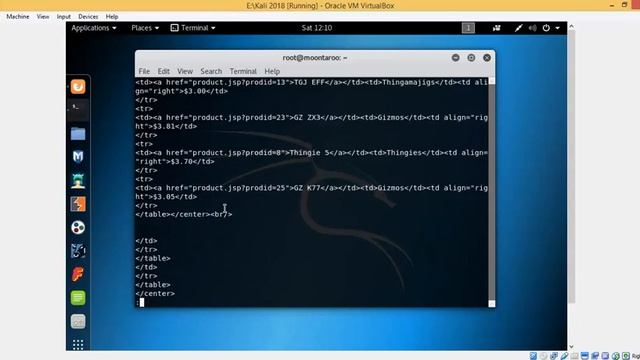Screen dimensions: 640x360
Task: Close the root@moontaroo terminal window
Action: (487, 58)
